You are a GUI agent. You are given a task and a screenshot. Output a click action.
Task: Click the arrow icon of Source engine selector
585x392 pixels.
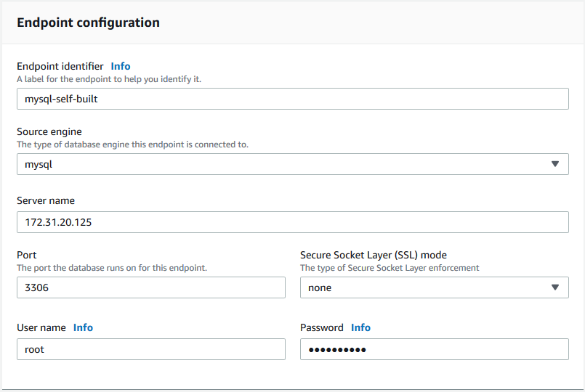pos(555,164)
